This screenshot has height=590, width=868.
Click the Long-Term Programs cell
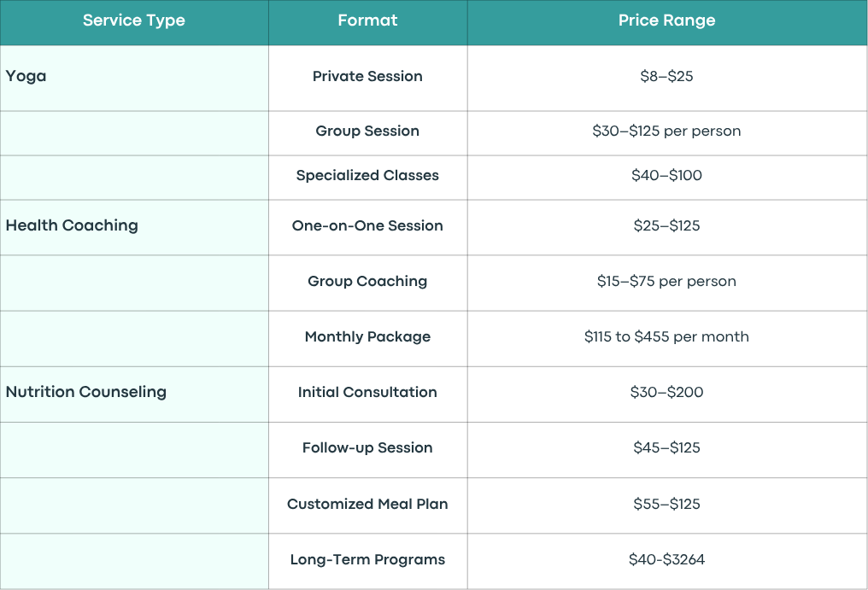[x=367, y=561]
